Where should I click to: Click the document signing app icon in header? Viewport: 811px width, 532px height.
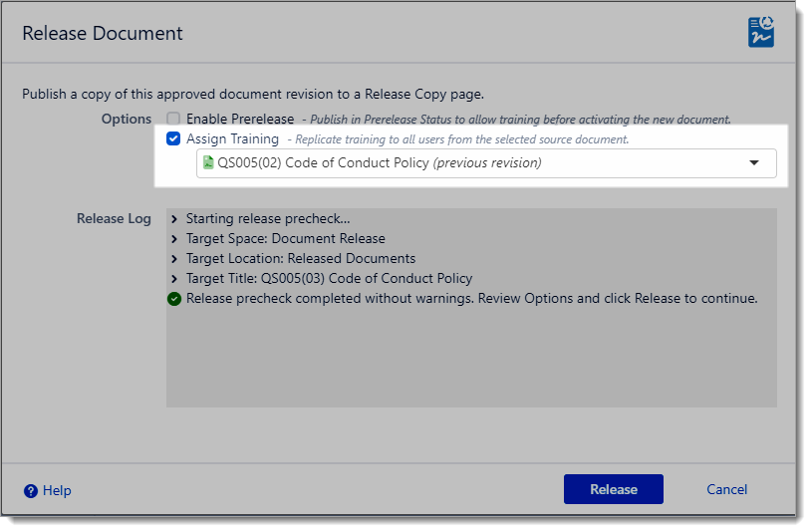point(761,32)
